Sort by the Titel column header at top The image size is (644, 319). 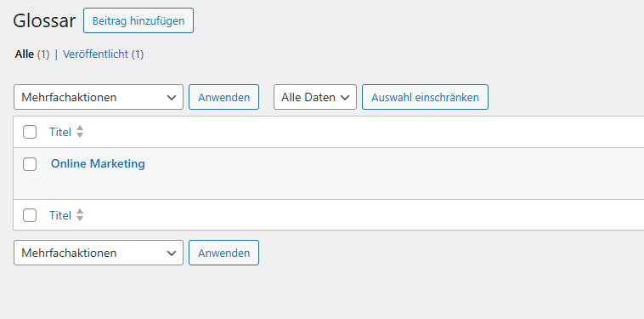pos(60,132)
